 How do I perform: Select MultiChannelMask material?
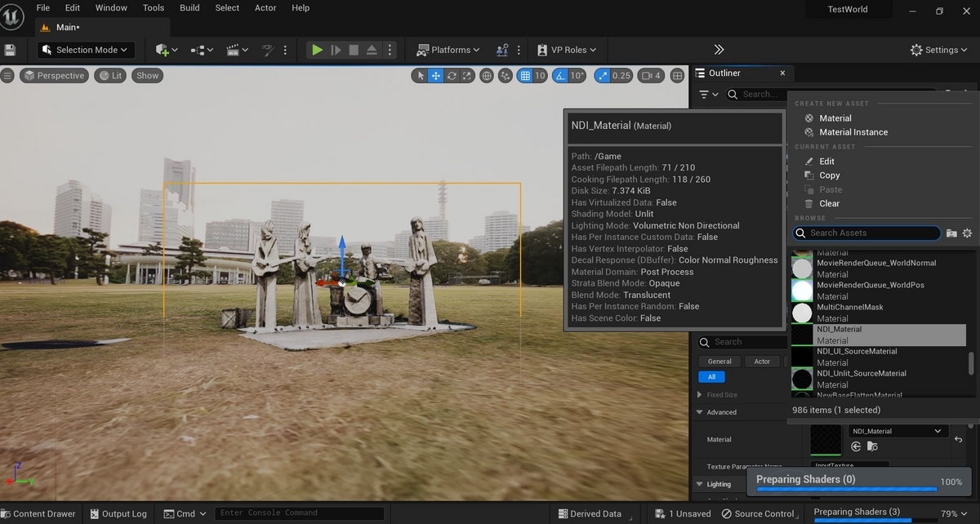878,313
